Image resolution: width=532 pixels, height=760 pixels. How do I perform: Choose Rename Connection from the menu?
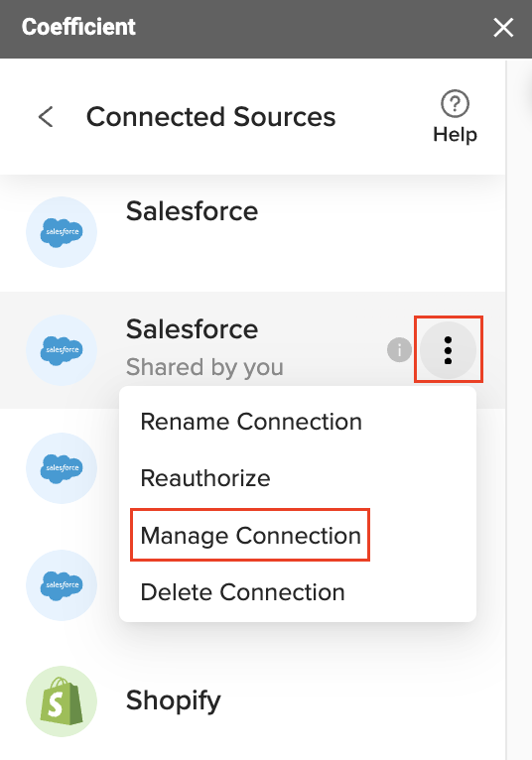pos(251,422)
